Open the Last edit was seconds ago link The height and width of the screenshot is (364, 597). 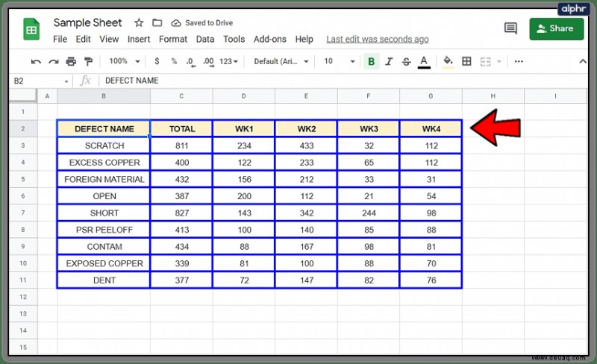(378, 40)
